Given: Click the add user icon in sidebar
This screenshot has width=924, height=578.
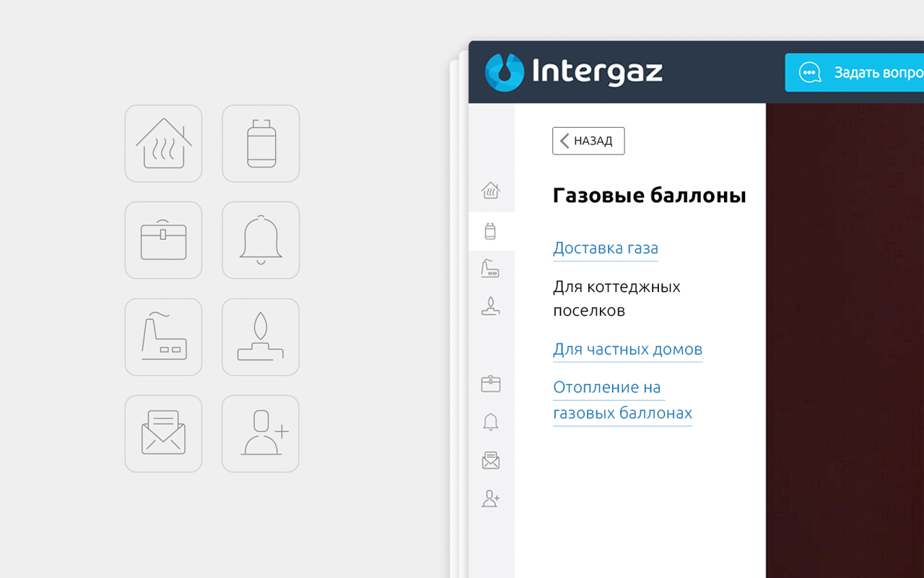Looking at the screenshot, I should coord(491,499).
